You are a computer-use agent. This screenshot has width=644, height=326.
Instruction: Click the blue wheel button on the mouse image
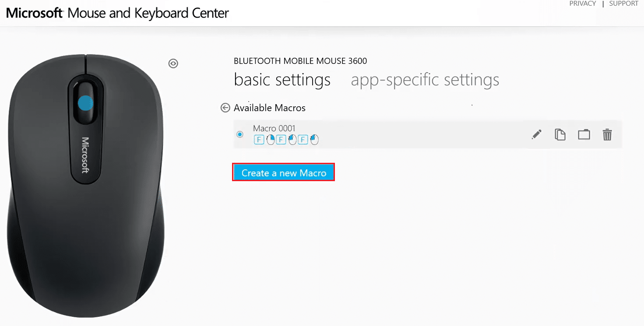(x=85, y=103)
